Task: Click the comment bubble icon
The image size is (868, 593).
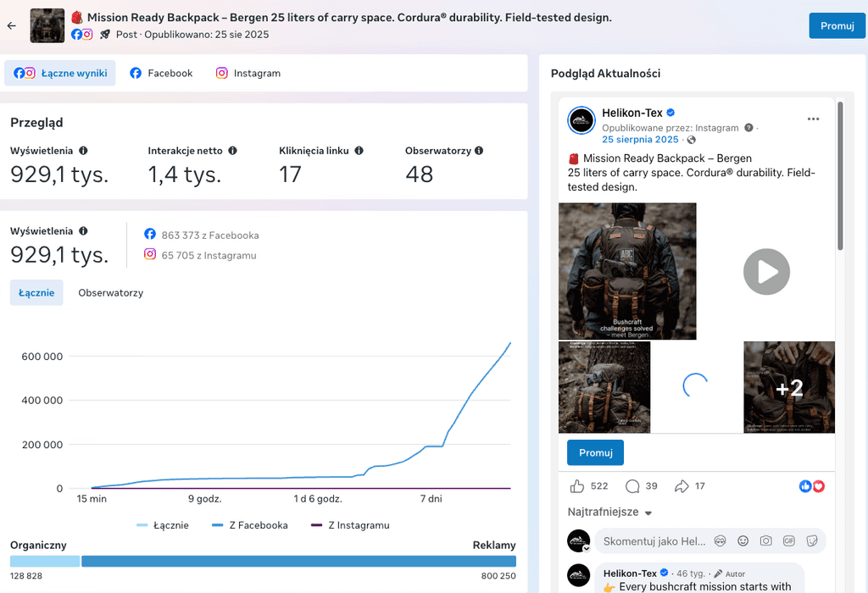Action: (632, 486)
